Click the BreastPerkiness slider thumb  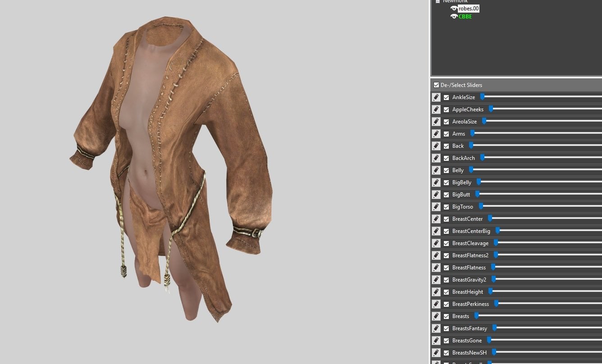[x=496, y=303]
